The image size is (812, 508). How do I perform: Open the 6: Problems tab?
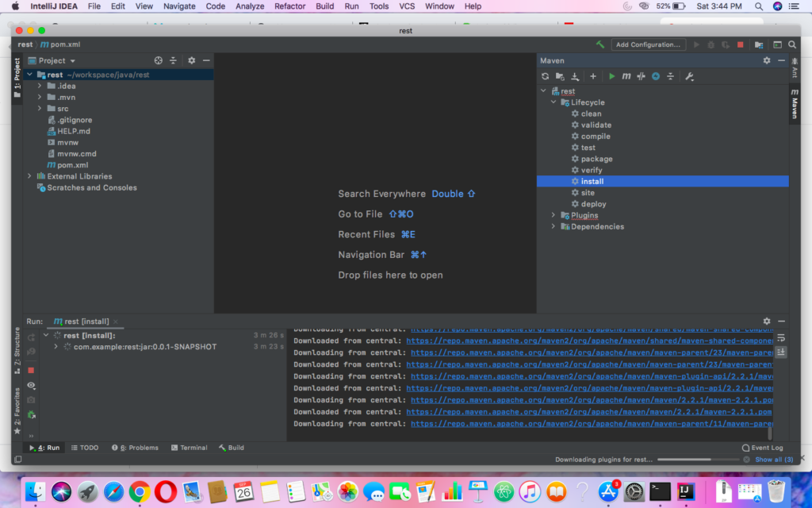[135, 448]
